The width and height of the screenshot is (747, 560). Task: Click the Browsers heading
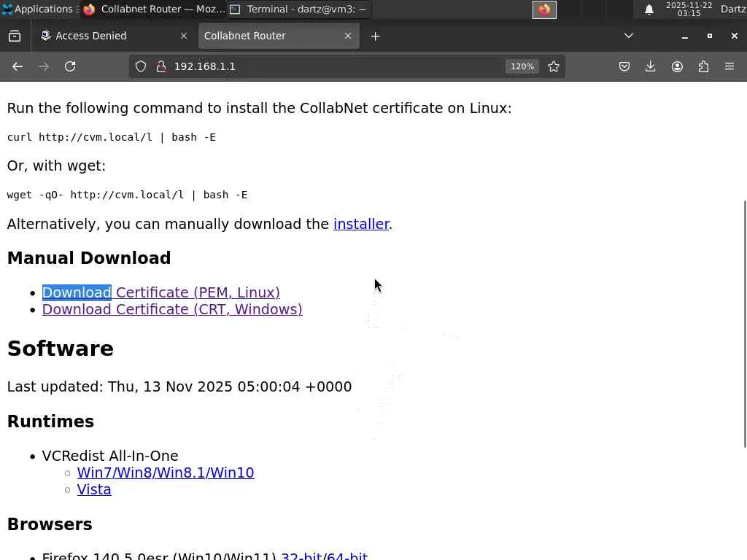point(50,524)
